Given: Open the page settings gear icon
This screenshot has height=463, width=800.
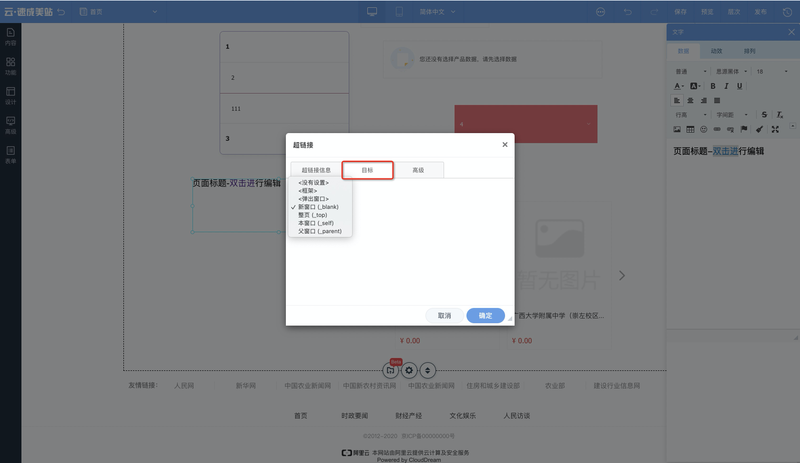Looking at the screenshot, I should (x=409, y=370).
